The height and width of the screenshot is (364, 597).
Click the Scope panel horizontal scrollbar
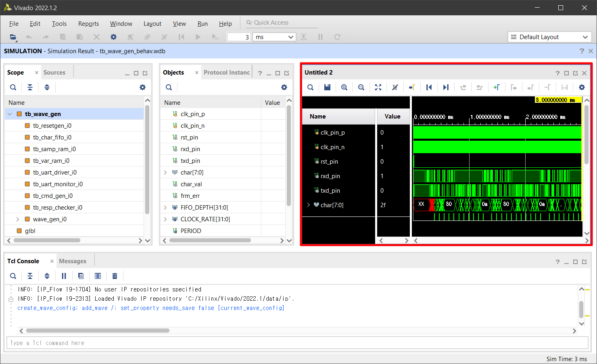[47, 240]
